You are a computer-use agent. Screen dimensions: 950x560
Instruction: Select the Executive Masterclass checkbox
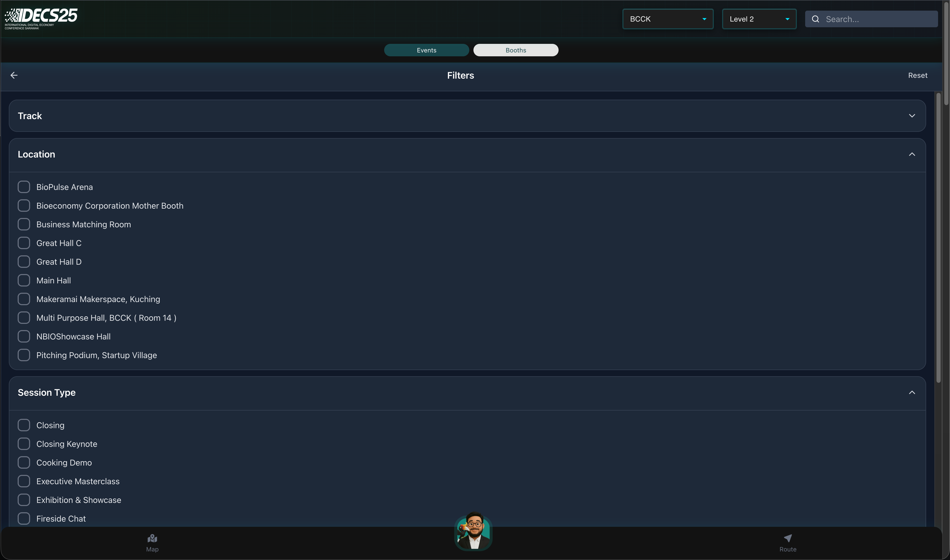pos(24,481)
